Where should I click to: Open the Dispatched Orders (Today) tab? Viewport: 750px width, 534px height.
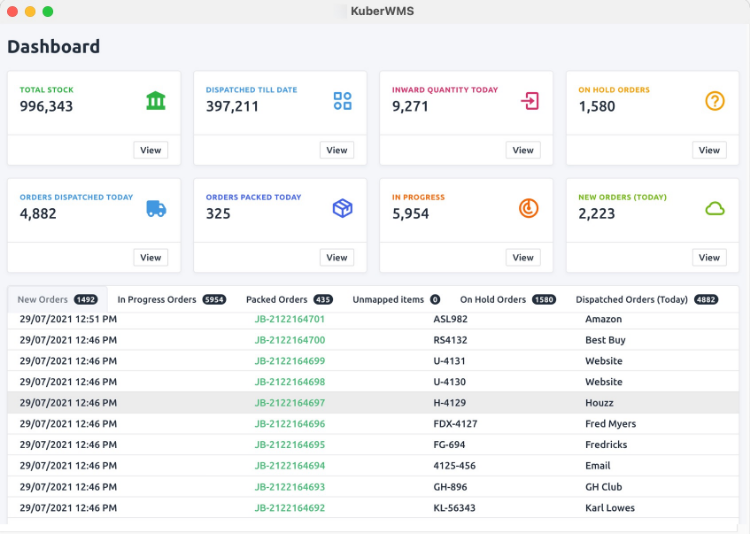point(632,299)
